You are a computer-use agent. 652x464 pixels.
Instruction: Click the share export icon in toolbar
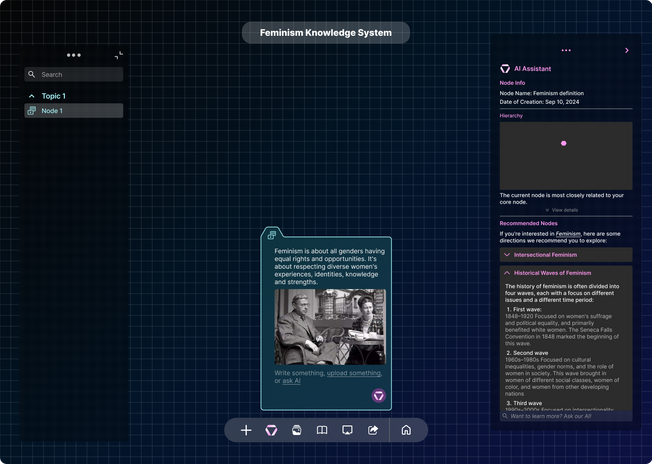coord(373,430)
